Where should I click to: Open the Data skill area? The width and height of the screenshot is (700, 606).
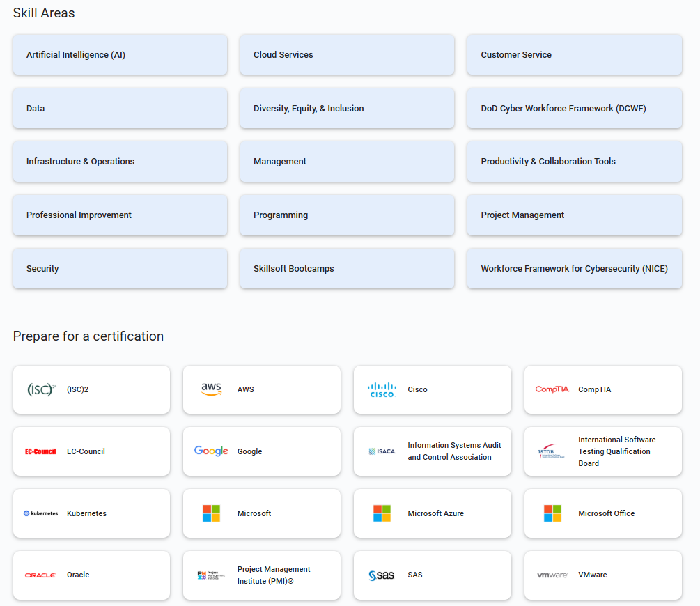pyautogui.click(x=120, y=108)
